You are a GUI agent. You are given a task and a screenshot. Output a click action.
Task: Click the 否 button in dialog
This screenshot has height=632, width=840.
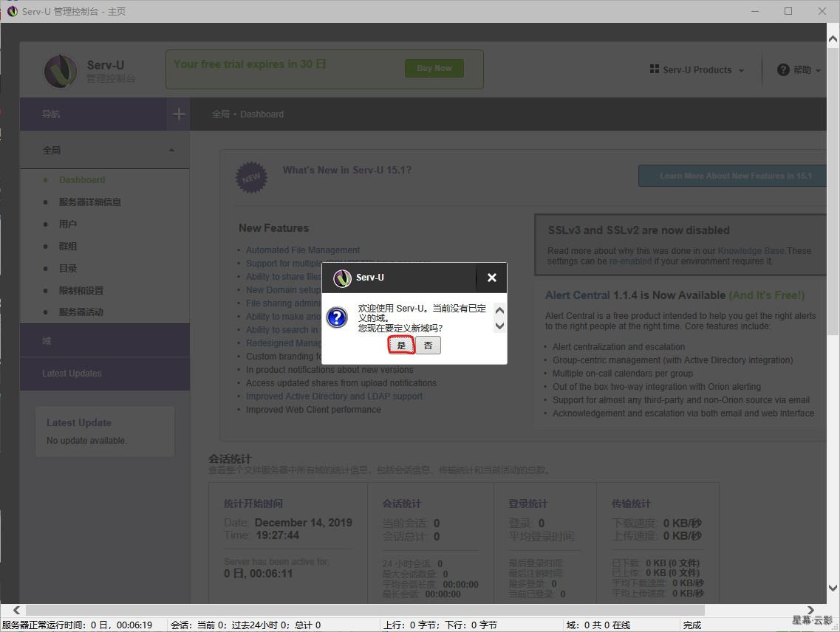point(428,345)
